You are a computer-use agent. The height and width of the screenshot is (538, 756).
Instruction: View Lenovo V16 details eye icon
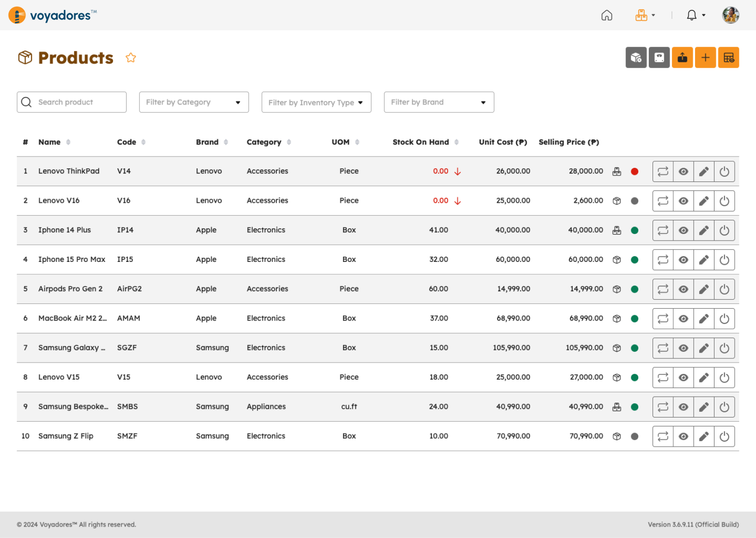click(x=683, y=201)
